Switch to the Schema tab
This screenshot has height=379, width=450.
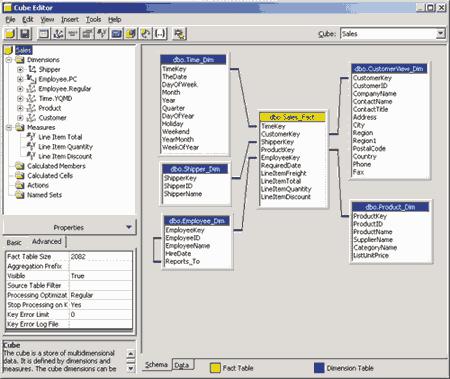click(156, 365)
